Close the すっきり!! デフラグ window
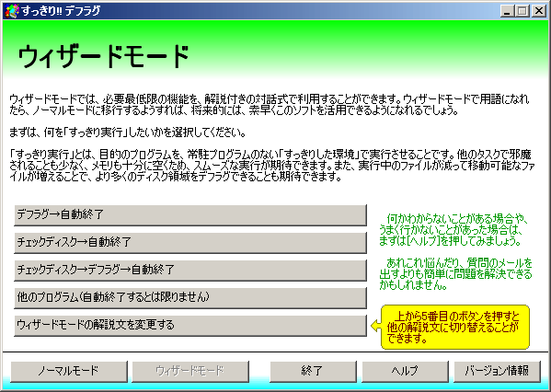This screenshot has width=551, height=392. tap(539, 11)
